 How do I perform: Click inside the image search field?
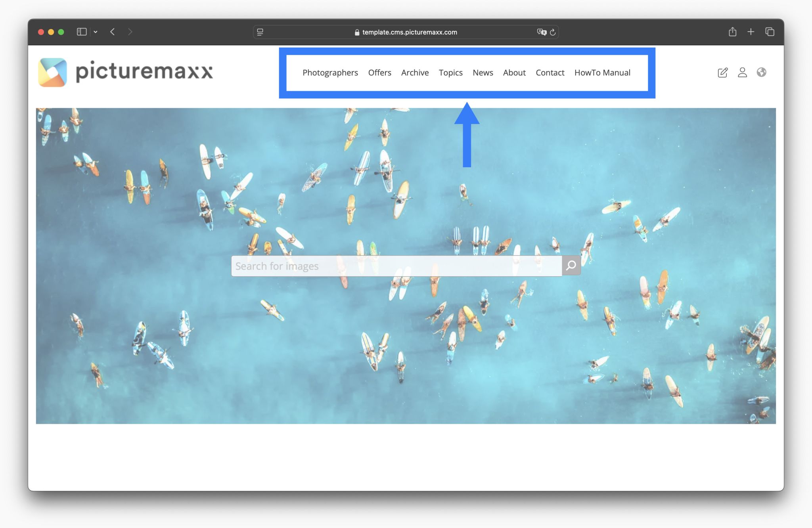click(396, 266)
